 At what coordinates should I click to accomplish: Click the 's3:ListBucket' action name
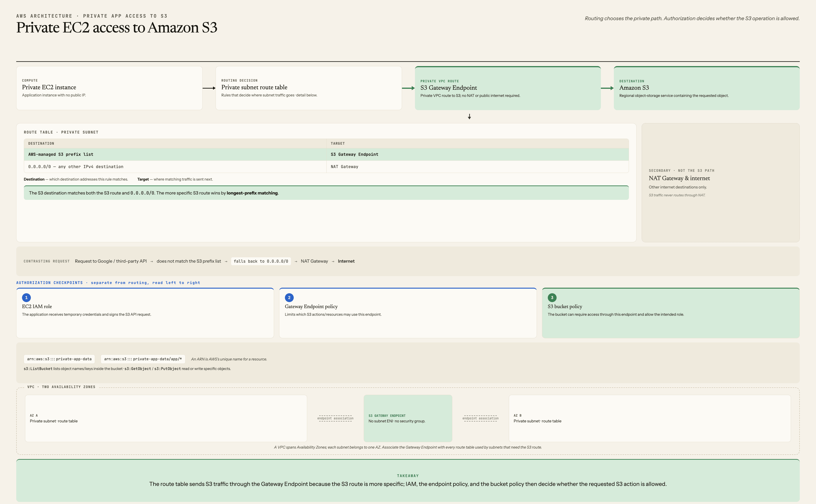(x=38, y=369)
